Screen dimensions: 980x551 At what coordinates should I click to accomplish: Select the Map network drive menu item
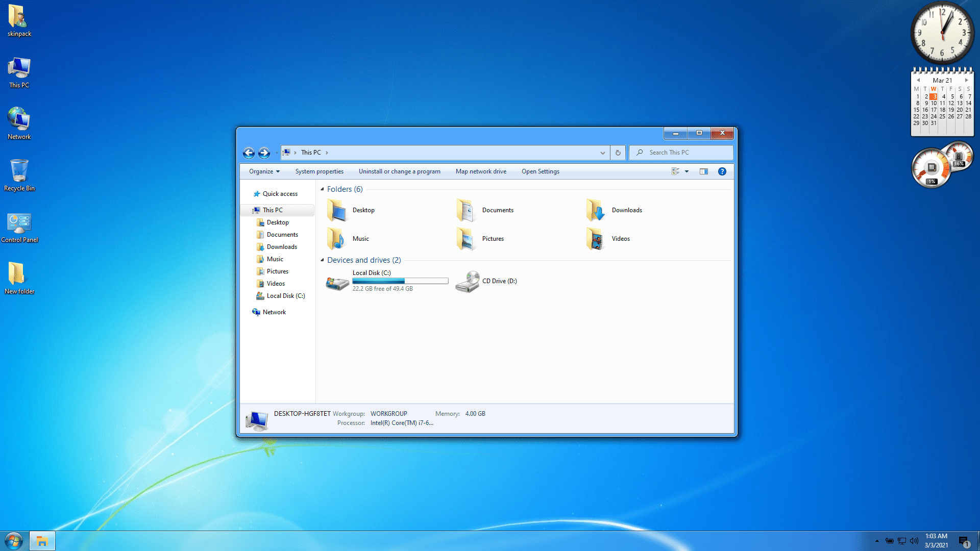click(x=481, y=171)
